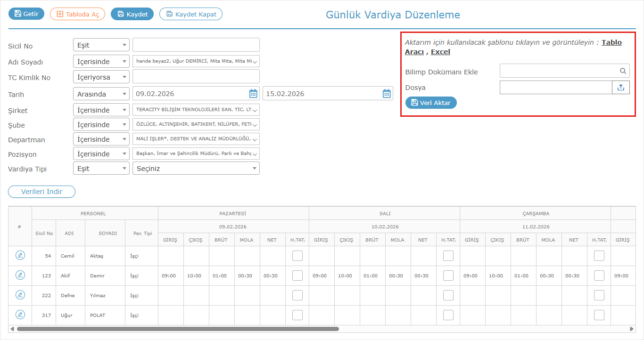Click the TC Kimlik No text field
Image resolution: width=644 pixels, height=340 pixels.
click(x=196, y=76)
